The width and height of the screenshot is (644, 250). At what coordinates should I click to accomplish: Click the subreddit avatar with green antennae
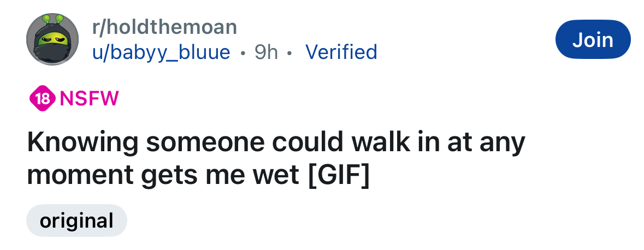tap(52, 39)
